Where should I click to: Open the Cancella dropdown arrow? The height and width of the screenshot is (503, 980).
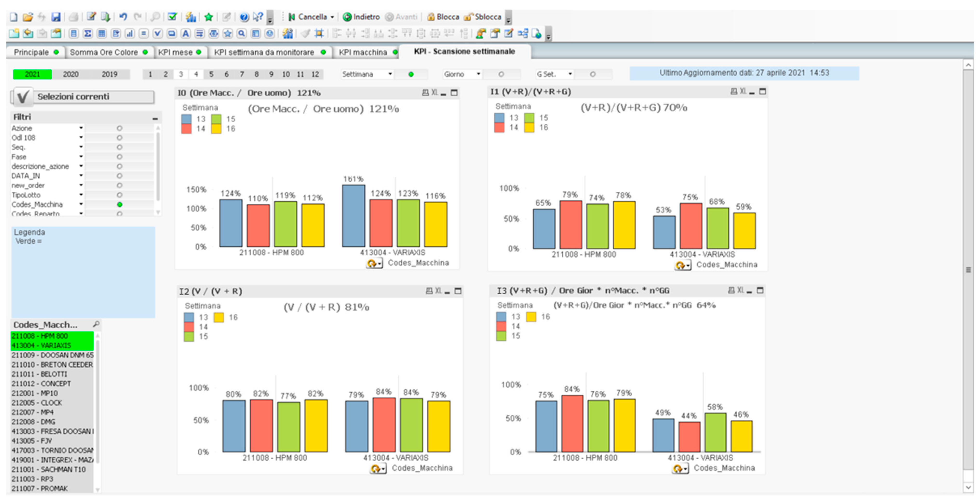click(x=332, y=17)
